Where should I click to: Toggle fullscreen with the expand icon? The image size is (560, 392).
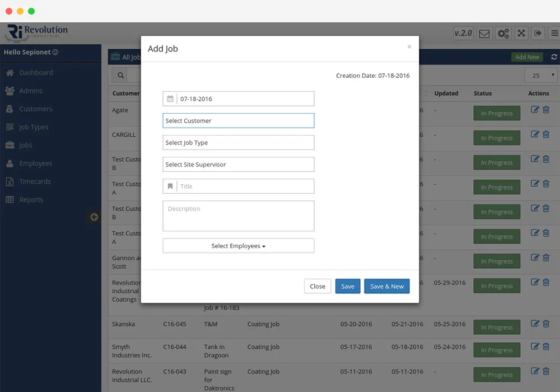point(521,32)
